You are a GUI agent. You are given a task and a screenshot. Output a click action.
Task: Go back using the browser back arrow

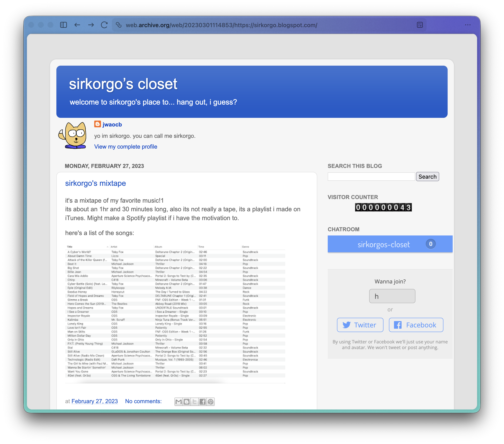click(x=77, y=25)
